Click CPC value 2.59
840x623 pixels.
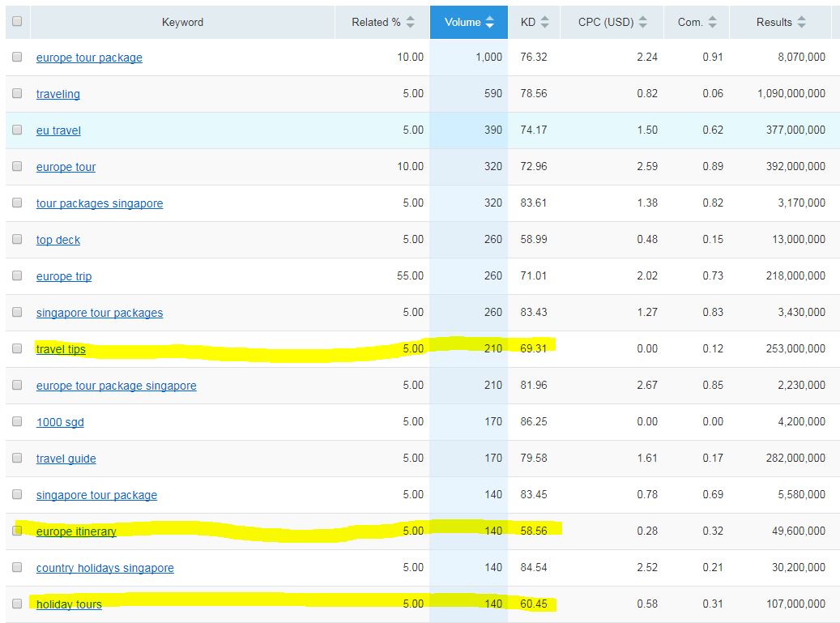coord(647,166)
